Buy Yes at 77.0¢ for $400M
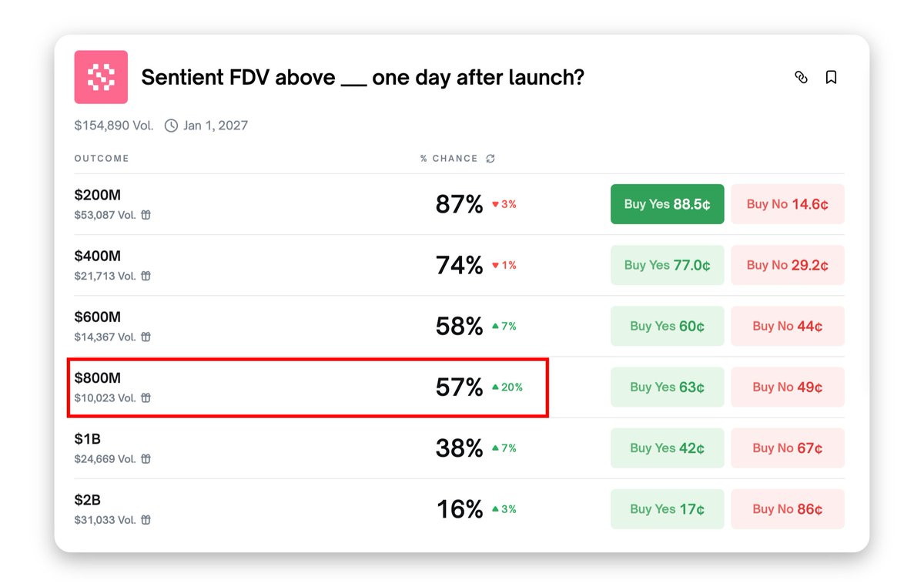 tap(668, 265)
